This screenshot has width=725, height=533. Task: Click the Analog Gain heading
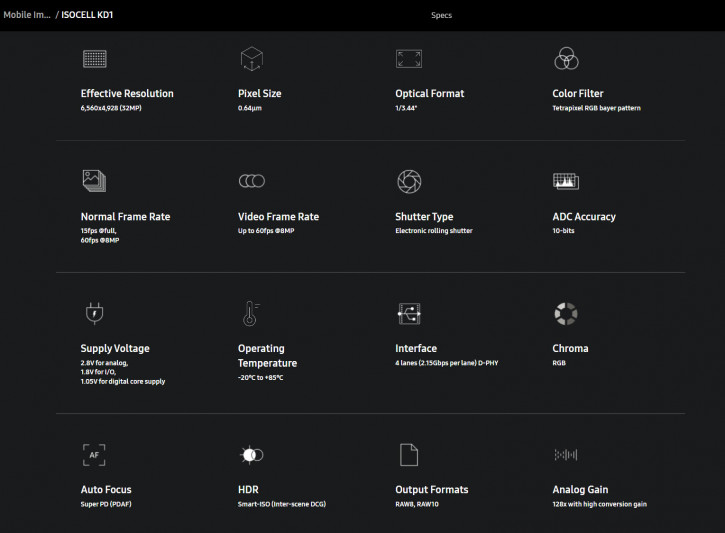[580, 490]
